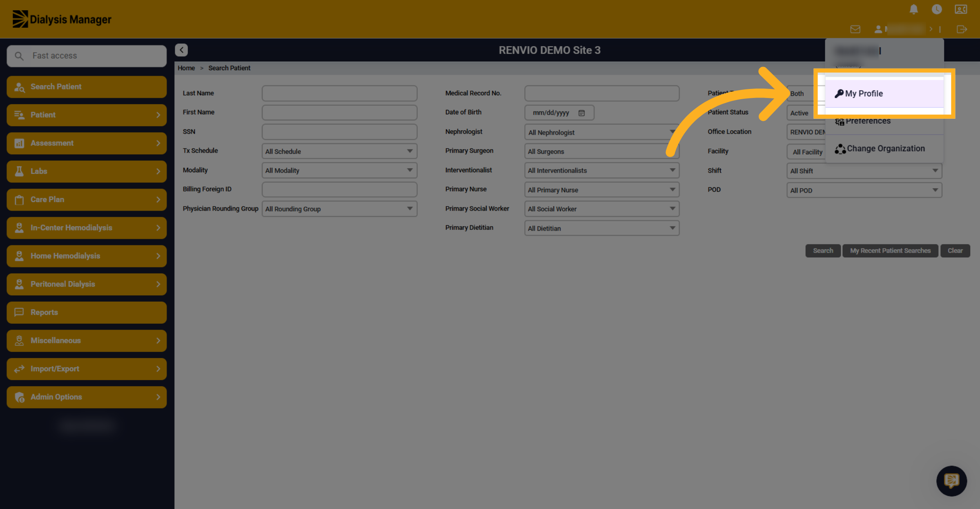This screenshot has height=509, width=980.
Task: Choose Change Organization menu entry
Action: click(x=884, y=149)
